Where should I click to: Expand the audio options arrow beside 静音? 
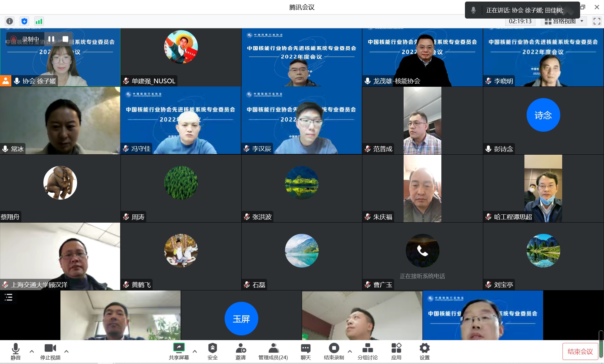coord(32,351)
